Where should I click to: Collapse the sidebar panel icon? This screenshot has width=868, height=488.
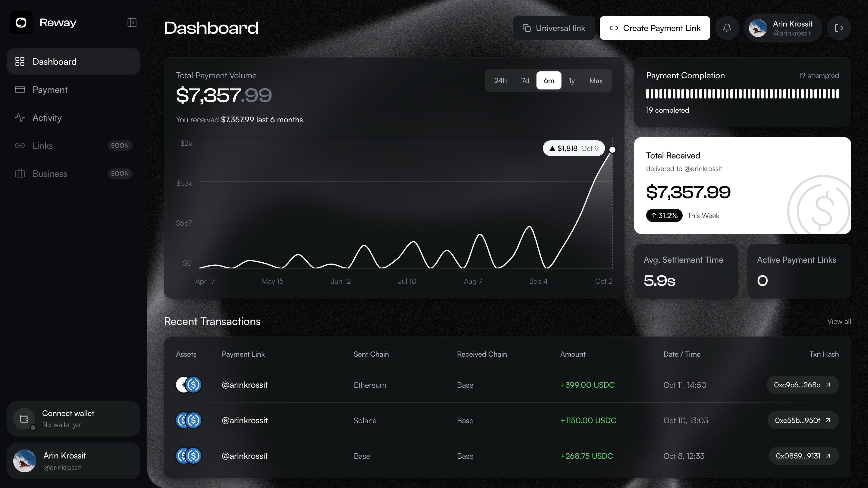pos(132,23)
